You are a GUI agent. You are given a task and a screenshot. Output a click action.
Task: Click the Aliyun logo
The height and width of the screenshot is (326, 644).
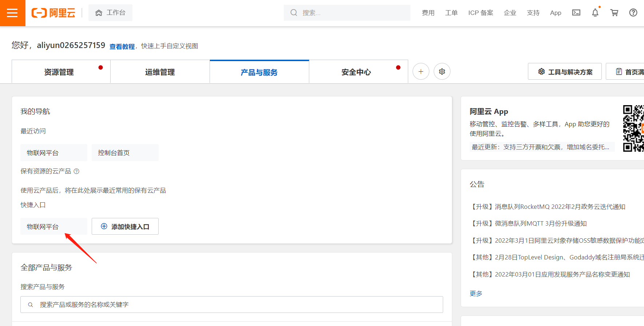53,13
